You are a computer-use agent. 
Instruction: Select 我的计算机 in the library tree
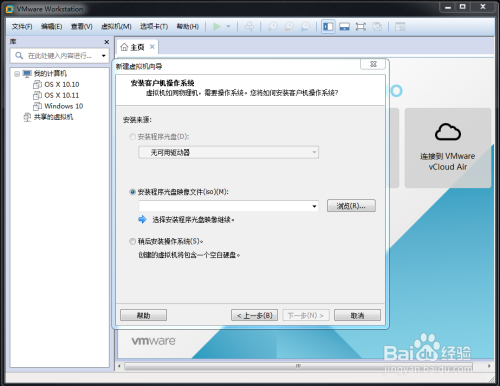point(50,73)
